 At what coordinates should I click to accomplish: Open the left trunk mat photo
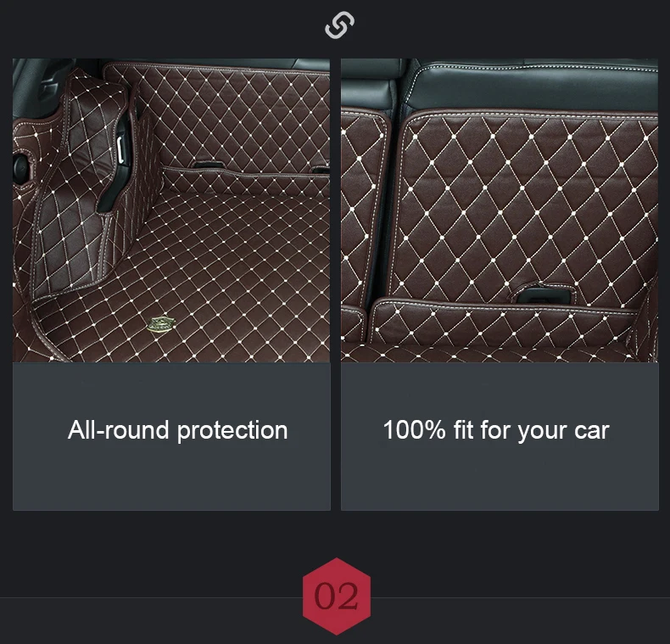pos(171,210)
